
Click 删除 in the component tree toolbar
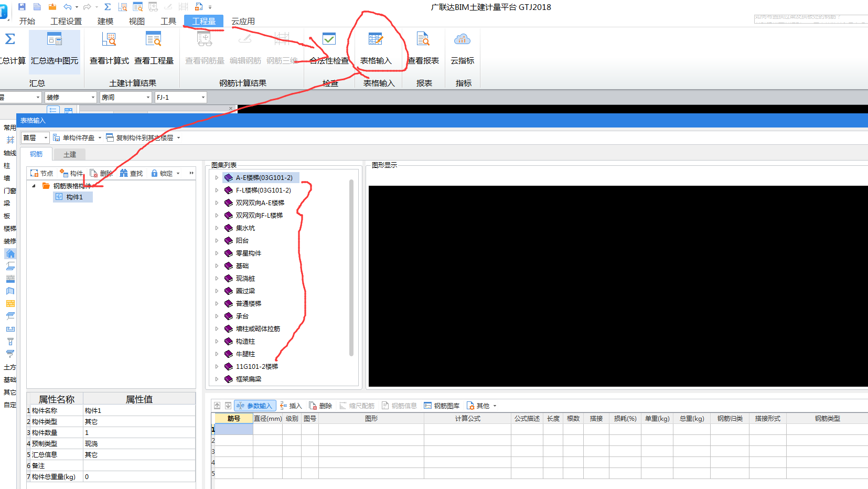(101, 173)
